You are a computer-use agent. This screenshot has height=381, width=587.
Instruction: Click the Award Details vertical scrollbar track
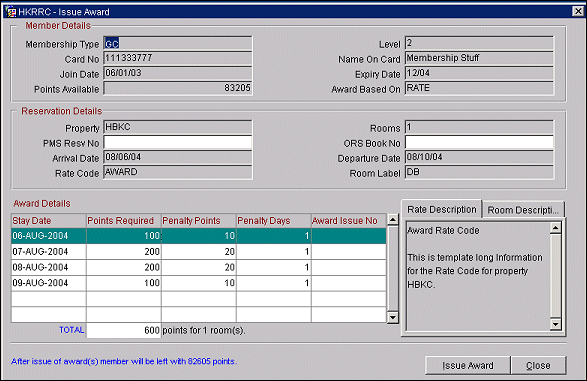coord(393,269)
